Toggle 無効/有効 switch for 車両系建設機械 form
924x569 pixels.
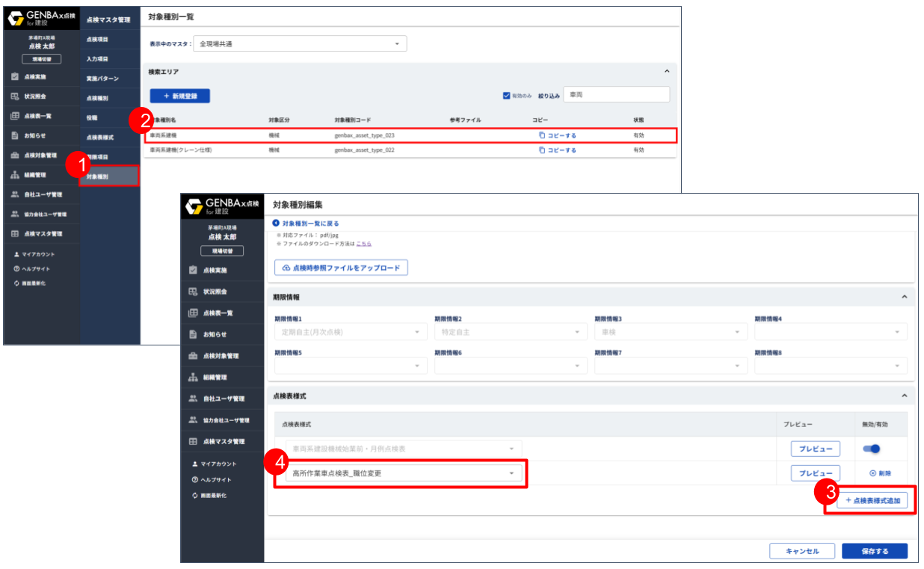tap(872, 449)
